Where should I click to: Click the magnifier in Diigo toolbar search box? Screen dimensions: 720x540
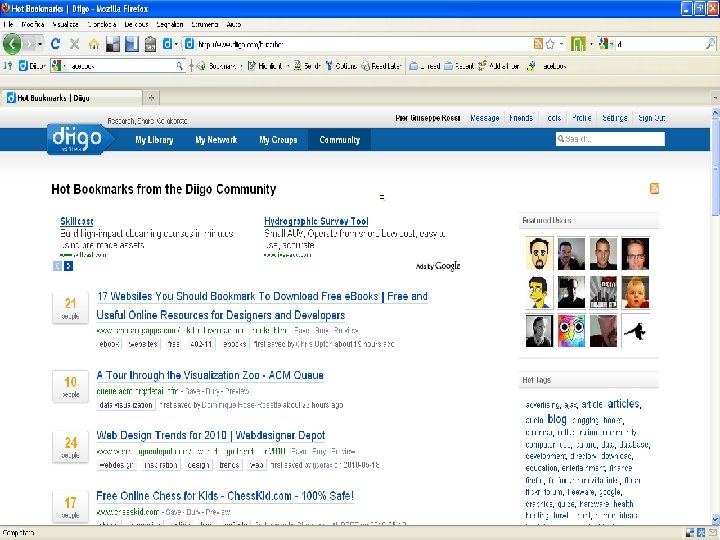point(180,66)
